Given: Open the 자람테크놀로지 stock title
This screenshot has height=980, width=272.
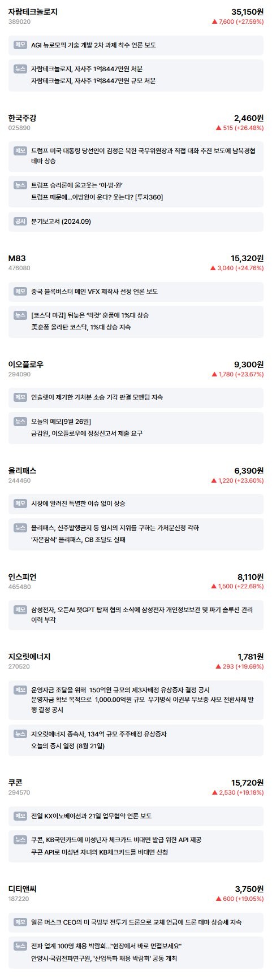Looking at the screenshot, I should tap(33, 11).
